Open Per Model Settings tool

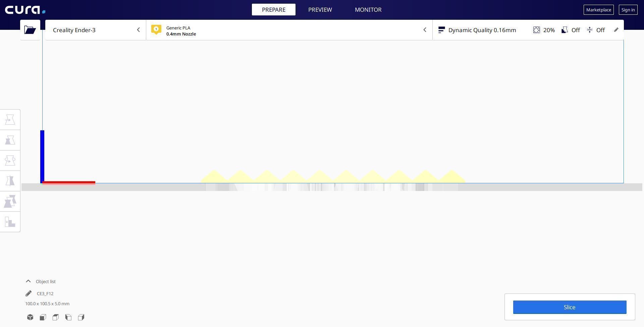click(10, 201)
